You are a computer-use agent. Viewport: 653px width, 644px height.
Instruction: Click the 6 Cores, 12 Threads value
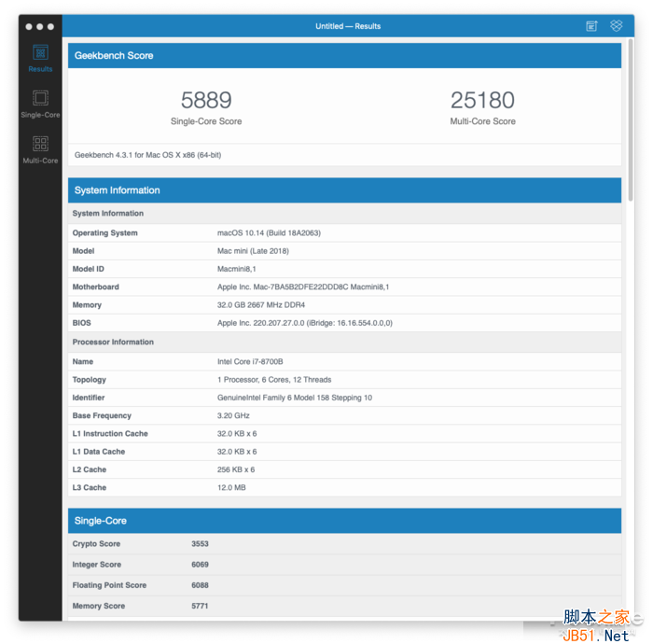274,380
